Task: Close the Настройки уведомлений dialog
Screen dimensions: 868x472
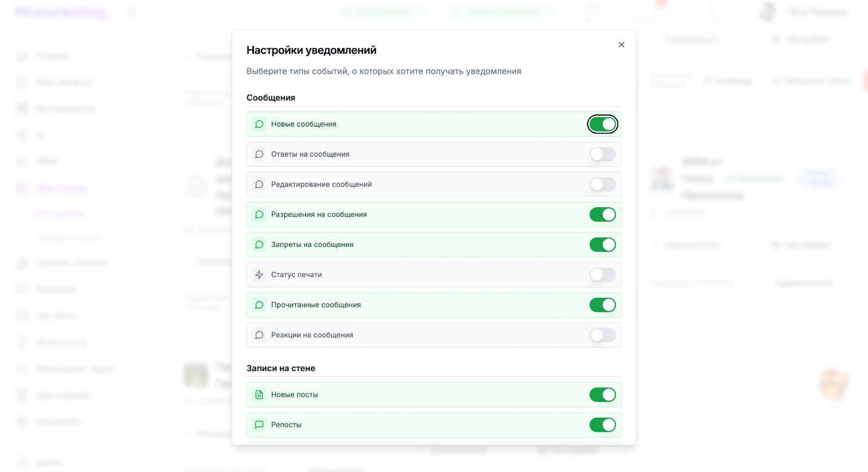Action: (x=622, y=44)
